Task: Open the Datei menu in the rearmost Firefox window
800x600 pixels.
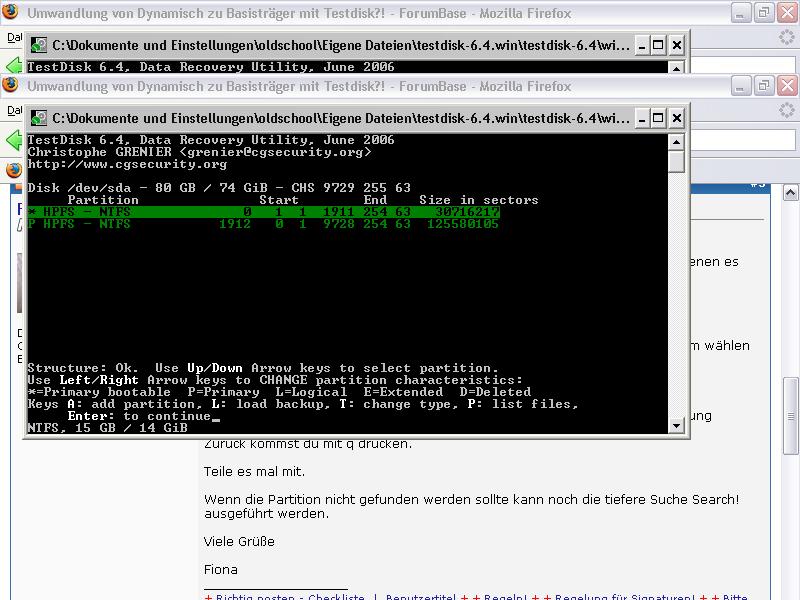Action: pyautogui.click(x=15, y=37)
